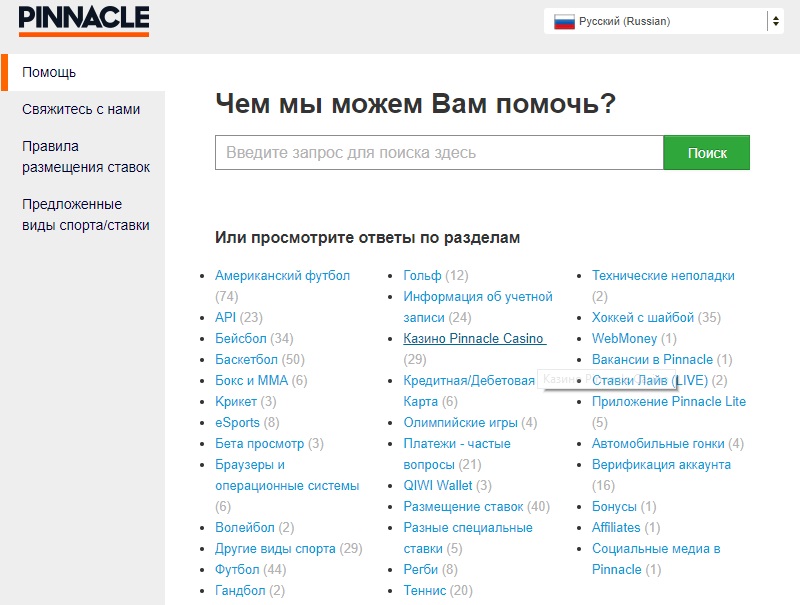Open the Регби section
The height and width of the screenshot is (605, 800).
(420, 569)
